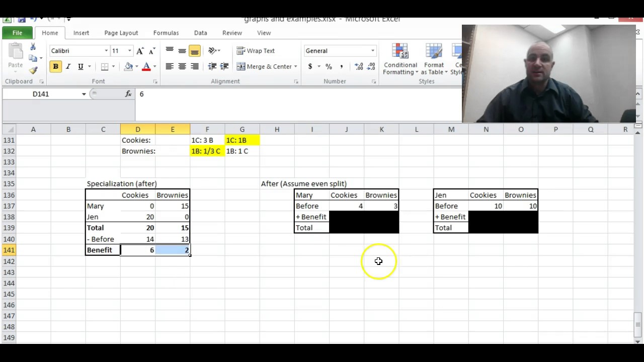Screen dimensions: 644x362
Task: Select column header F
Action: click(207, 129)
